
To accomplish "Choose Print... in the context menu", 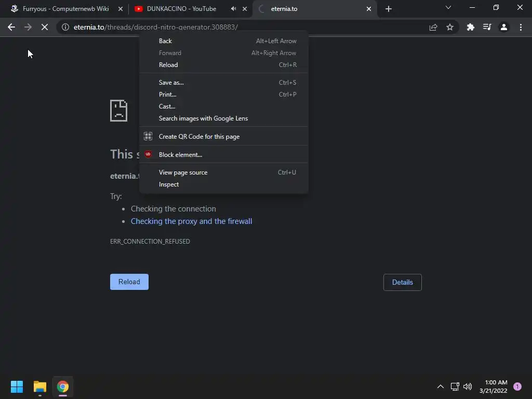I will tap(223, 95).
